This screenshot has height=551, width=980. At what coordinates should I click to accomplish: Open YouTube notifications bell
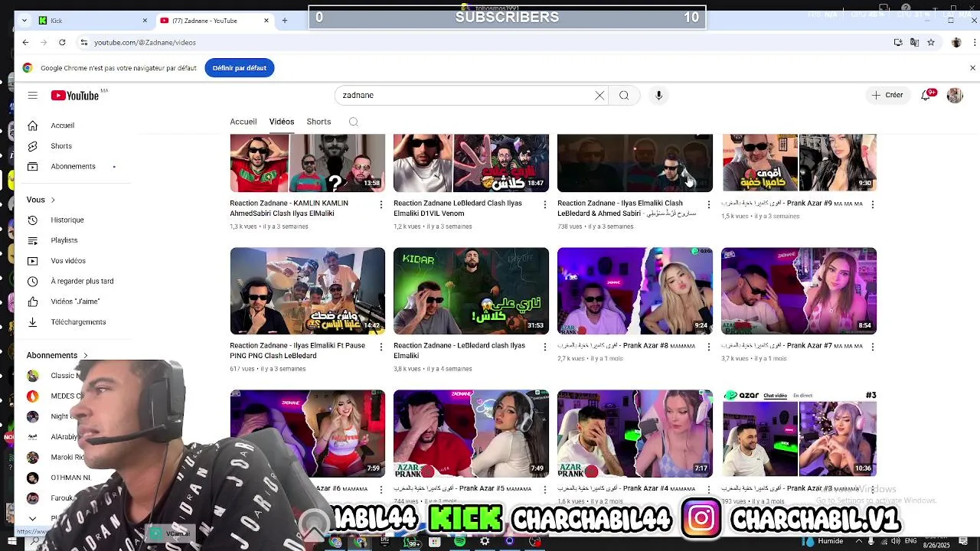click(x=926, y=95)
